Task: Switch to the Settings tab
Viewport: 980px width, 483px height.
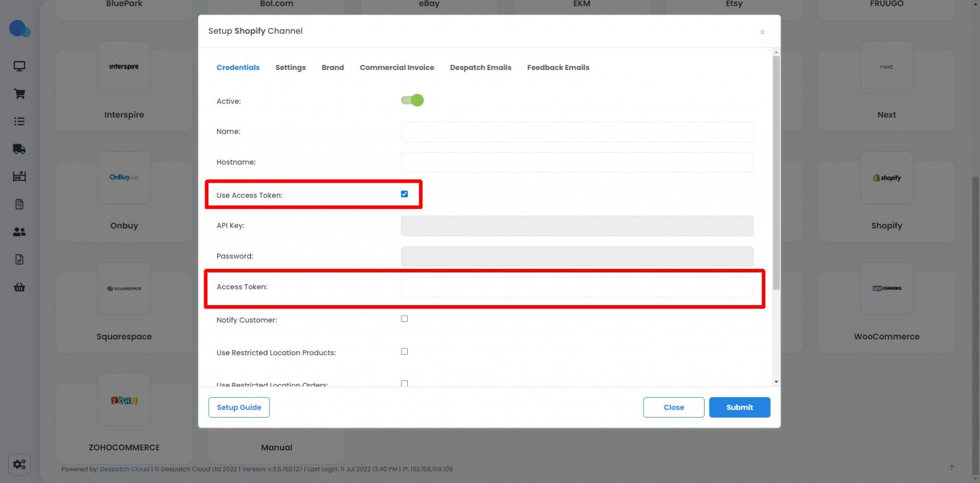Action: (290, 68)
